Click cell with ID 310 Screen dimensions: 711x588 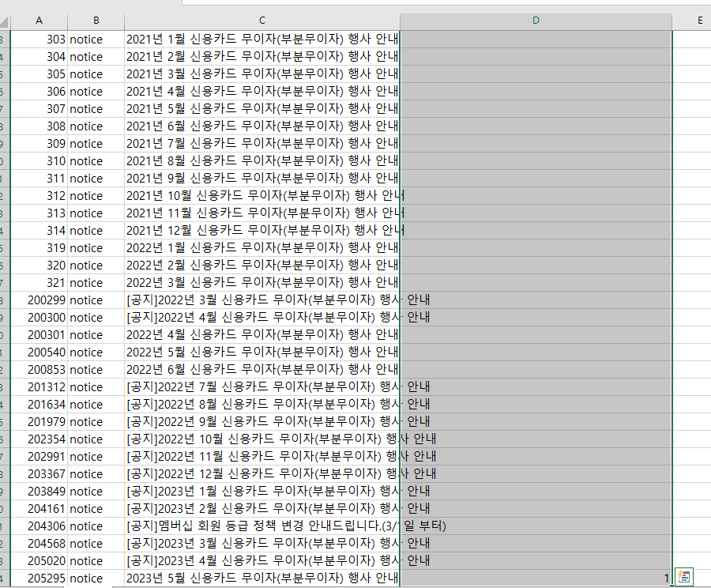tap(39, 161)
